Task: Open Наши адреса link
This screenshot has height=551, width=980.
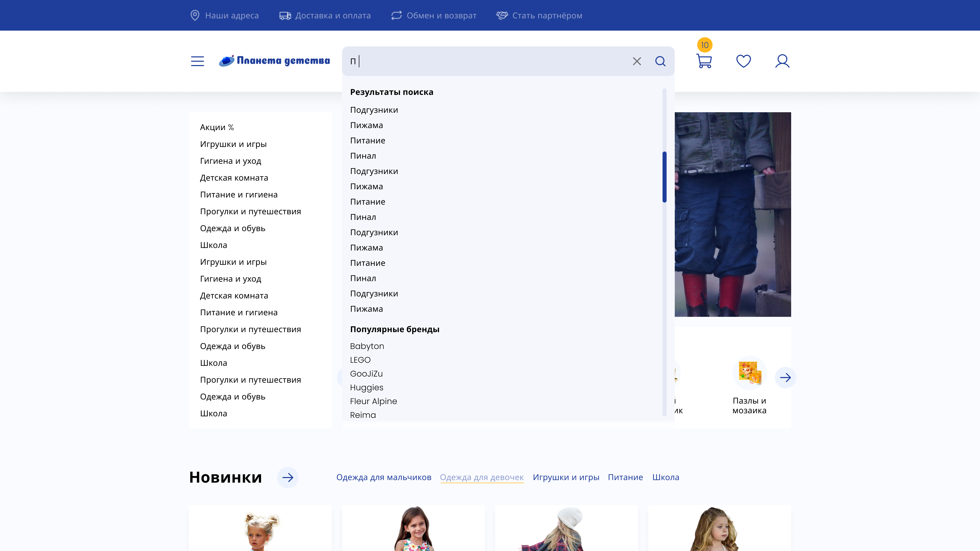Action: coord(232,16)
